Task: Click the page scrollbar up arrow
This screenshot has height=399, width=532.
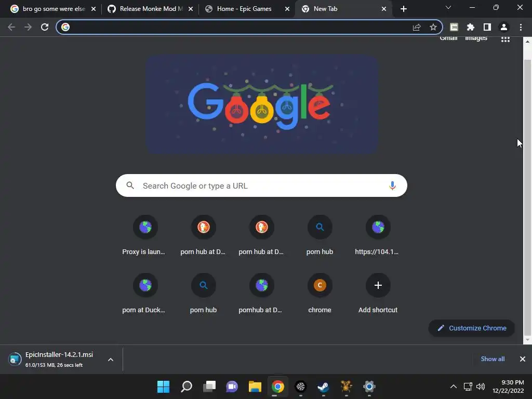Action: (527, 42)
